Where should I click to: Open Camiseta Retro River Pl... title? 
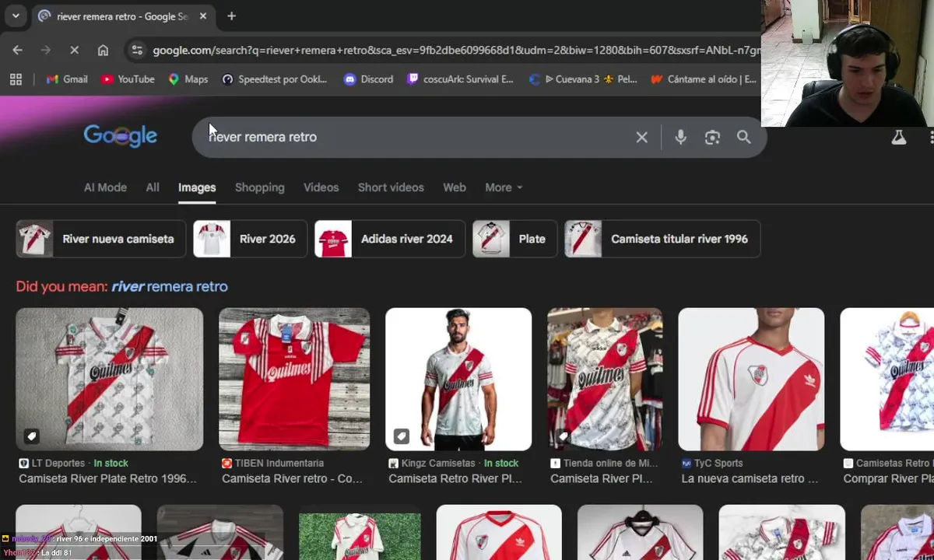click(x=455, y=478)
